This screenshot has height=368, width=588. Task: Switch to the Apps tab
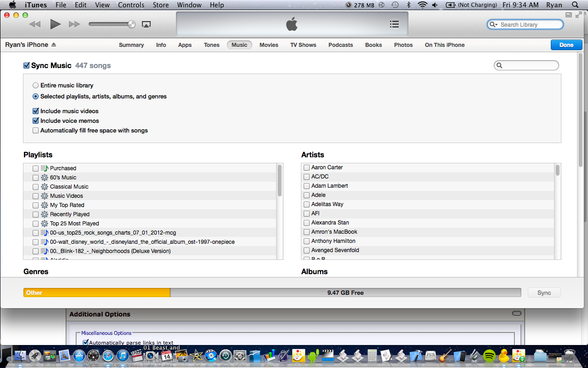point(185,45)
